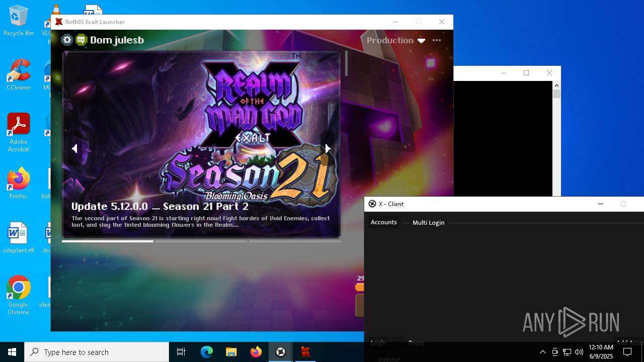Open Firefox from taskbar
The height and width of the screenshot is (362, 644).
256,352
